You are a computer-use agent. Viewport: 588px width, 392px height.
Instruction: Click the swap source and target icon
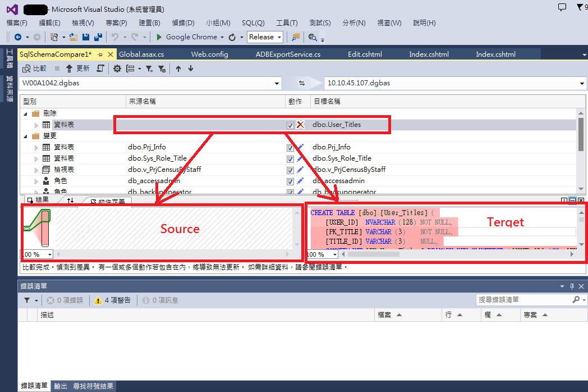click(x=303, y=83)
